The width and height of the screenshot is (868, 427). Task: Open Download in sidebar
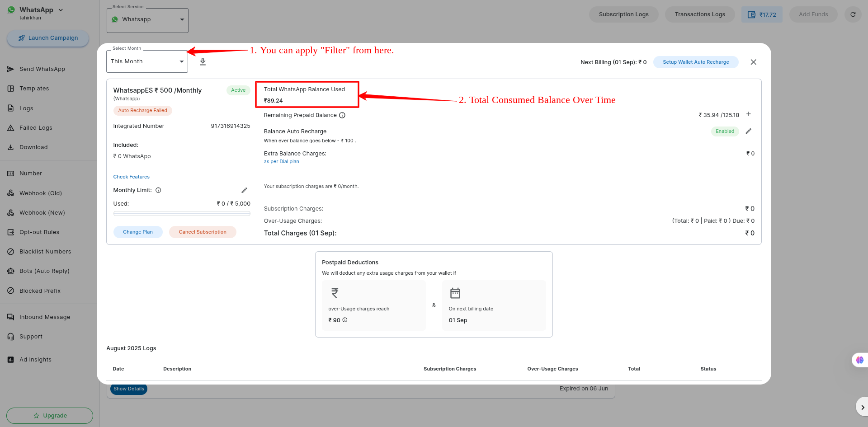coord(33,147)
